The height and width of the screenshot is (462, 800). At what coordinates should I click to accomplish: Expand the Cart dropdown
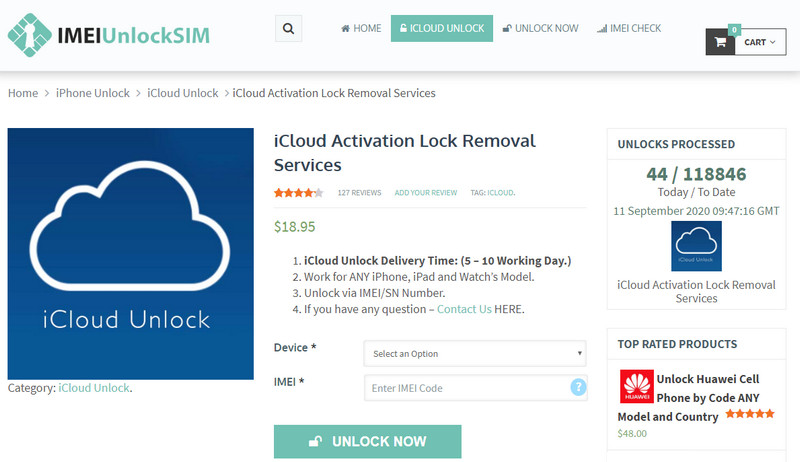tap(758, 42)
